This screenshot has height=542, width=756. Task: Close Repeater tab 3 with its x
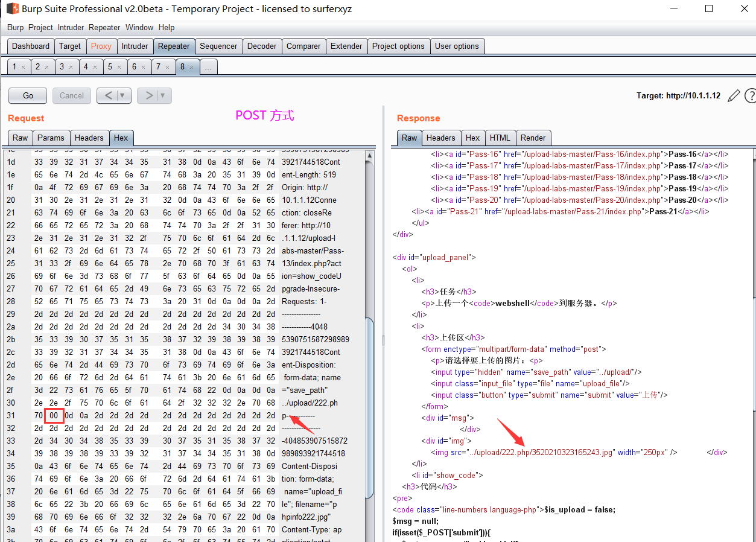click(x=71, y=67)
